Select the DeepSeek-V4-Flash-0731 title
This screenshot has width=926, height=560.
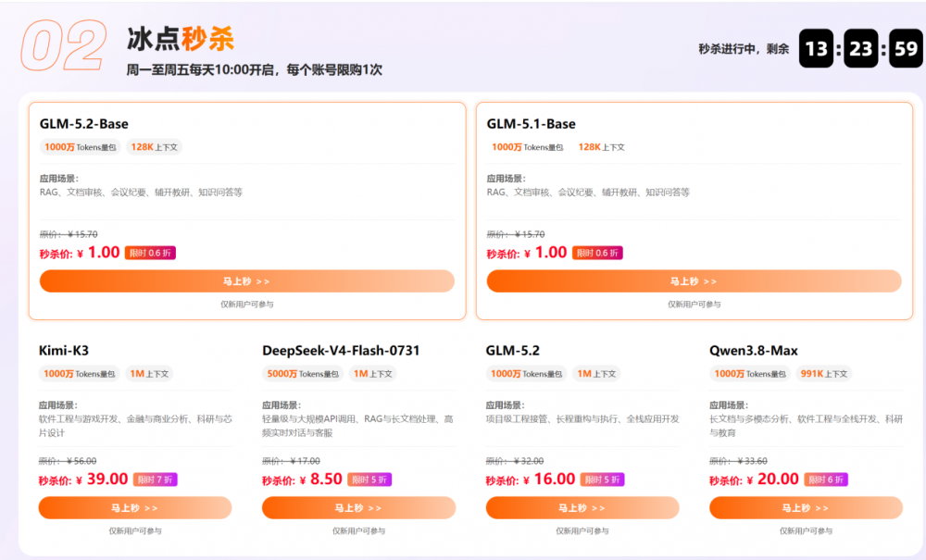click(341, 351)
